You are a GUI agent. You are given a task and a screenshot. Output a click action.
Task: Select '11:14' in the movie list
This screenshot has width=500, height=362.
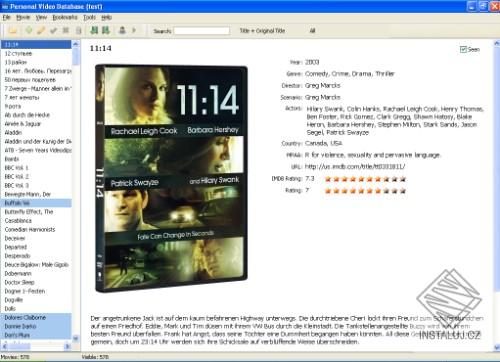click(36, 44)
